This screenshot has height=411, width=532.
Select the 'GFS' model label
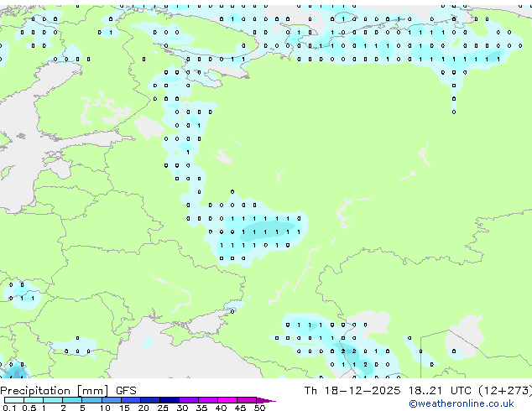point(126,391)
